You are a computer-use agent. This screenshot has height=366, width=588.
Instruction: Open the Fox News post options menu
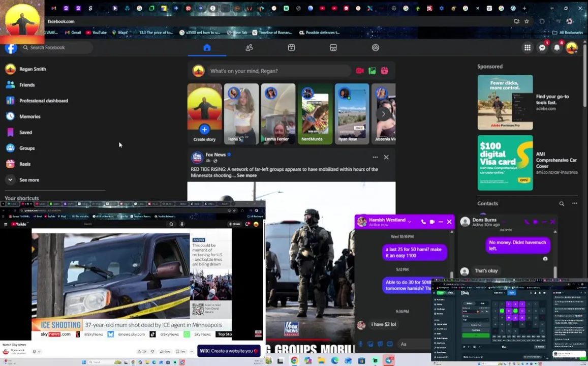(375, 157)
